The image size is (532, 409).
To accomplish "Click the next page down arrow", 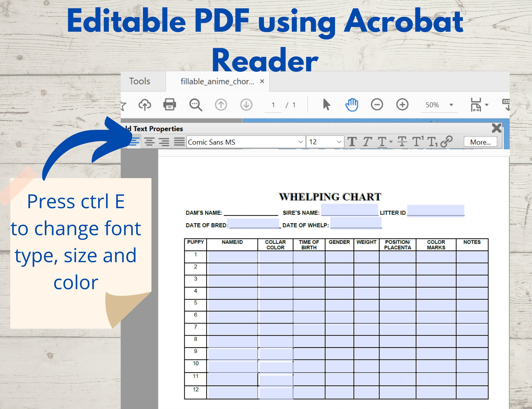I will point(246,105).
